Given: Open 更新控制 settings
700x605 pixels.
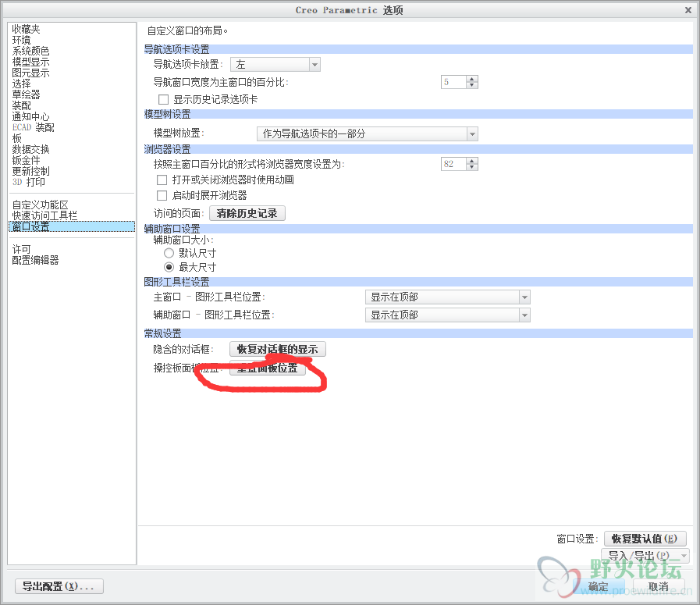Looking at the screenshot, I should pos(30,171).
